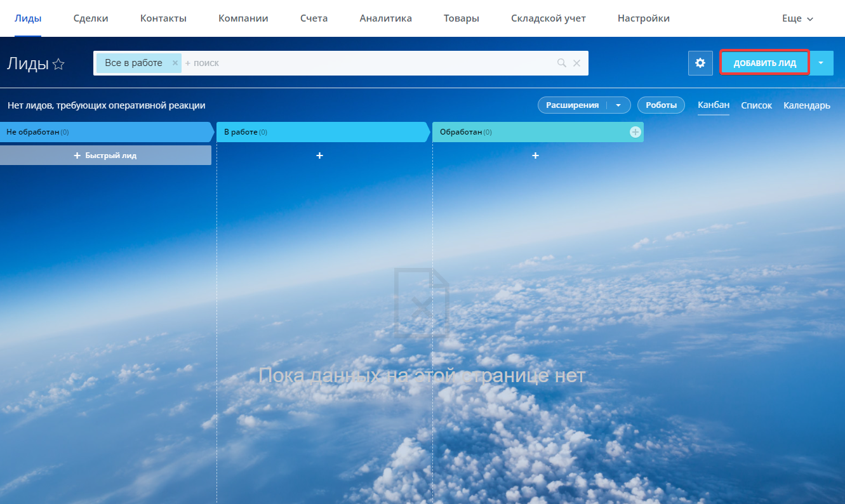Image resolution: width=845 pixels, height=504 pixels.
Task: Open the Роботы button
Action: [661, 105]
